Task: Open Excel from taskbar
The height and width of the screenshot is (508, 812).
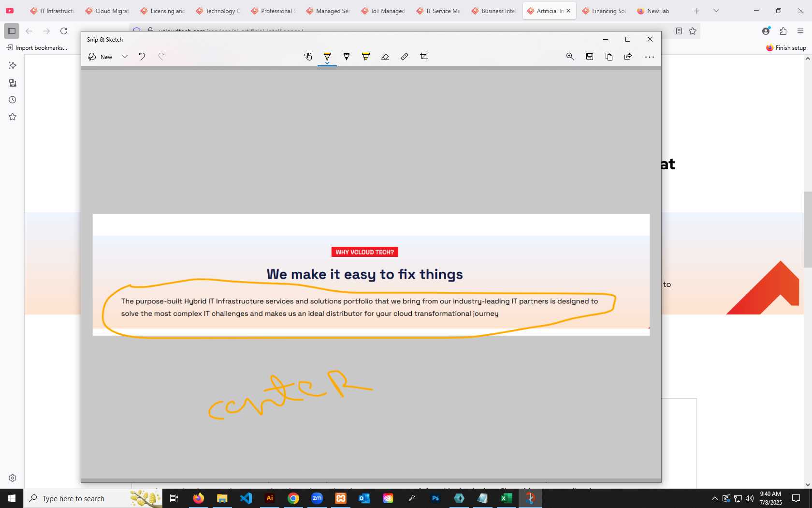Action: [x=506, y=498]
